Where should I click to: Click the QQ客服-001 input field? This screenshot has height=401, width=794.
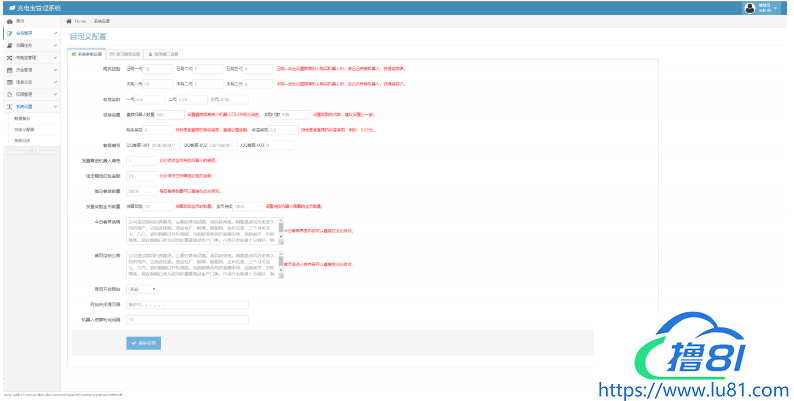[167, 145]
